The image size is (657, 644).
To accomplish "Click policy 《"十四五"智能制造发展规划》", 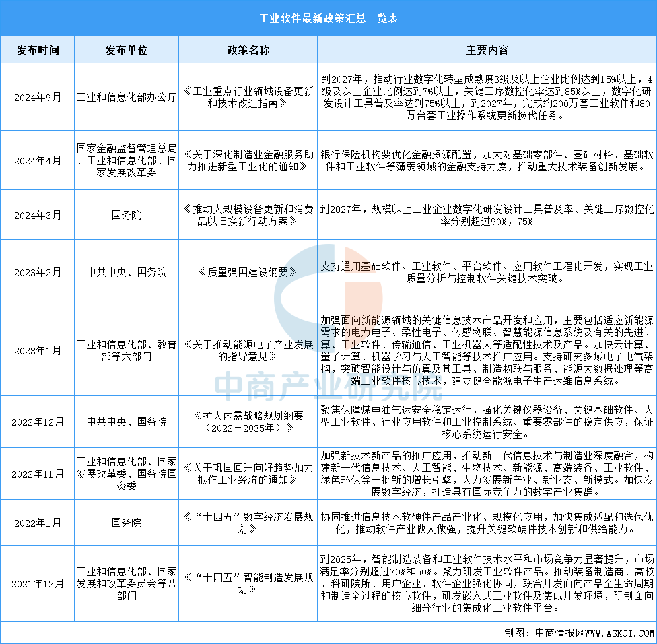I will click(x=248, y=583).
